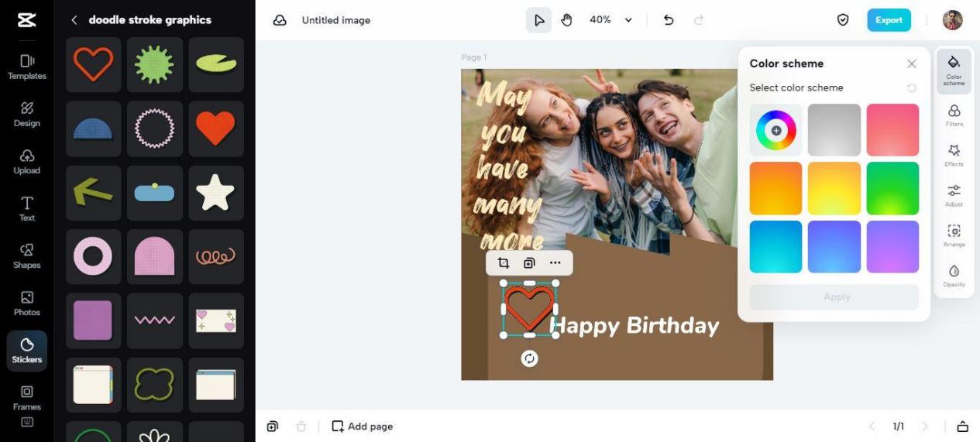Open the custom color wheel picker
The width and height of the screenshot is (980, 442).
click(x=775, y=130)
